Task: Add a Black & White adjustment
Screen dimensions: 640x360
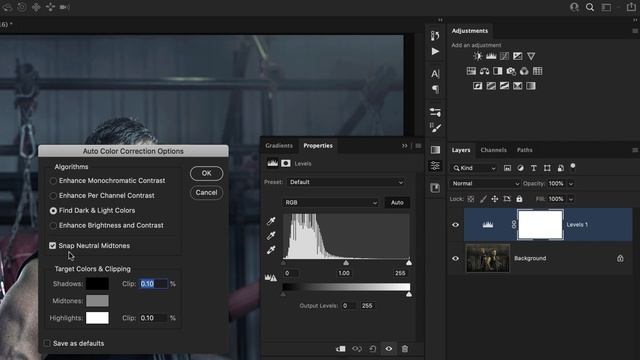Action: point(498,71)
